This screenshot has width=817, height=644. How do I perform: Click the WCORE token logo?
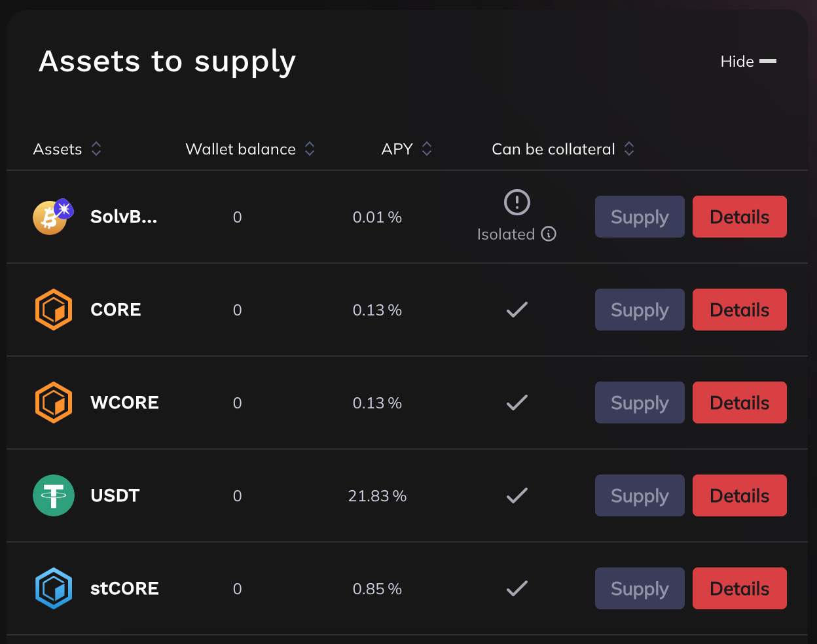point(53,402)
